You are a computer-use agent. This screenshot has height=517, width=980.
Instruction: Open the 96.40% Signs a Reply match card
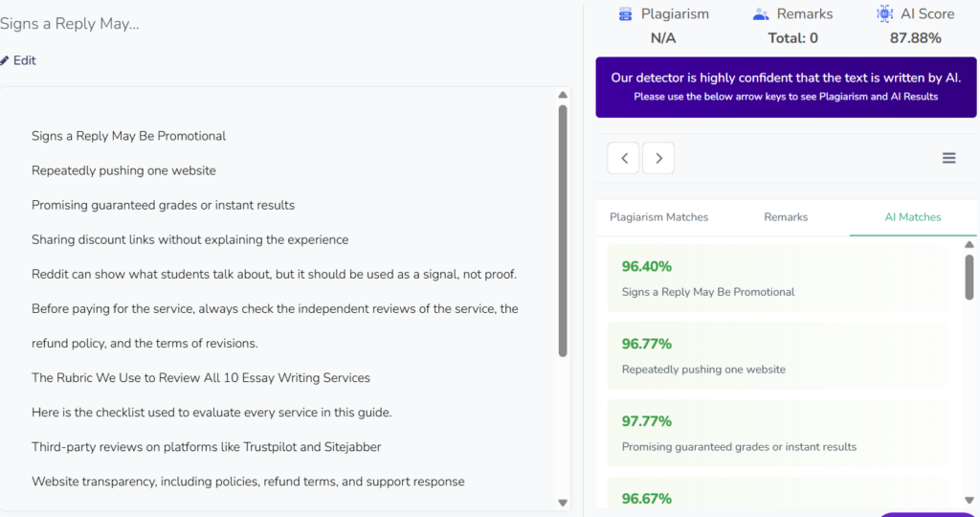tap(779, 279)
